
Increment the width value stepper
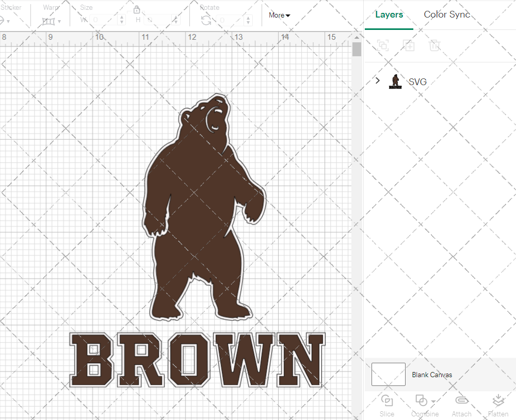(x=122, y=17)
